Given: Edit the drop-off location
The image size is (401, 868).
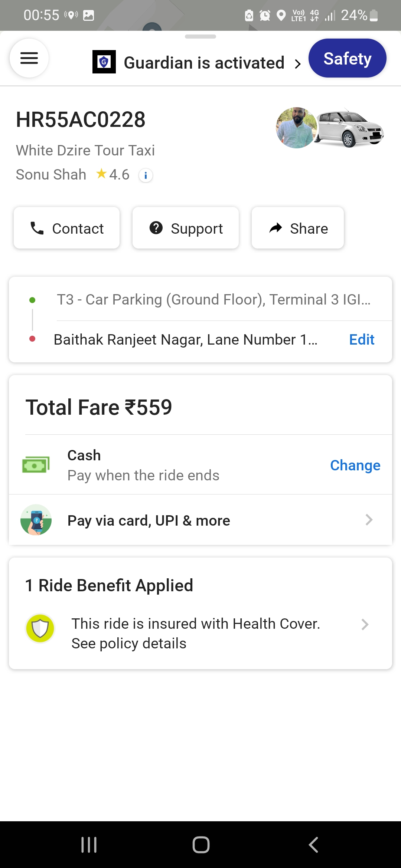Looking at the screenshot, I should [362, 339].
